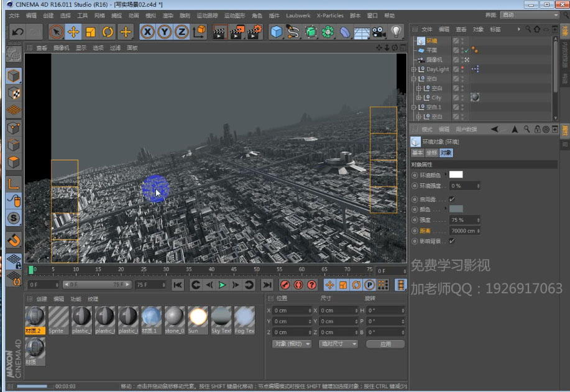Open the Floor environment objects icon

coord(362,32)
